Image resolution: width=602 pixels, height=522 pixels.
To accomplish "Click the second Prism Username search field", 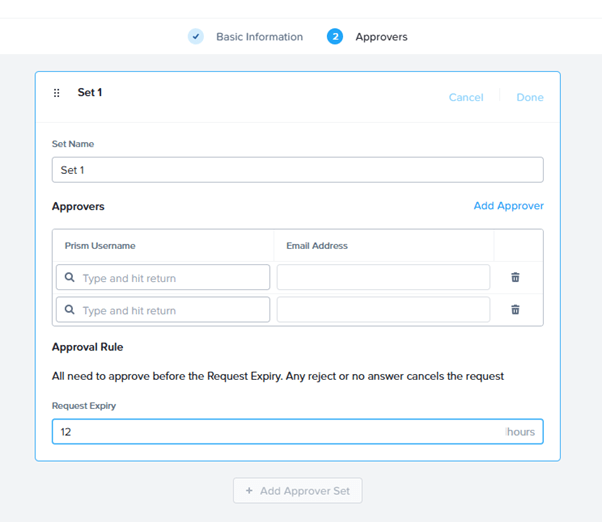I will point(170,310).
